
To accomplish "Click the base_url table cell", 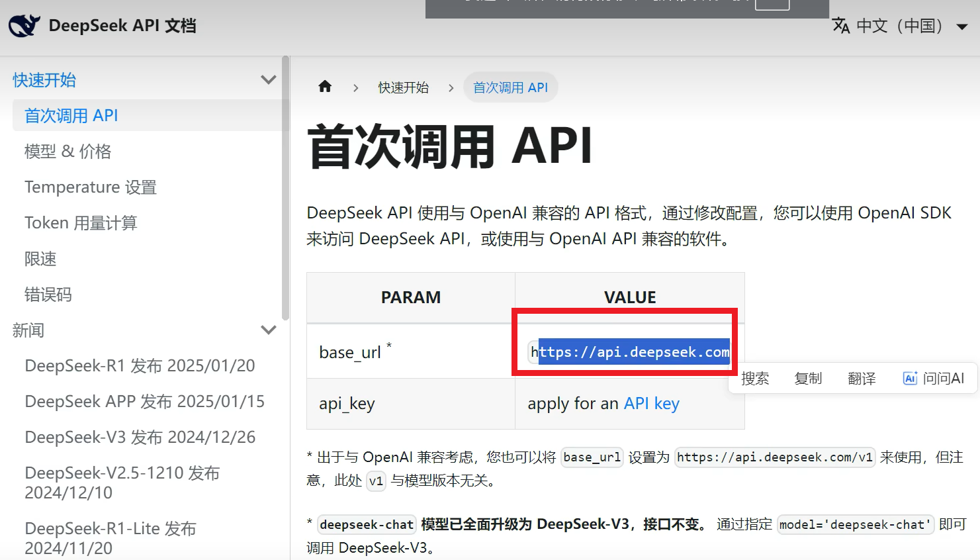I will (x=411, y=351).
